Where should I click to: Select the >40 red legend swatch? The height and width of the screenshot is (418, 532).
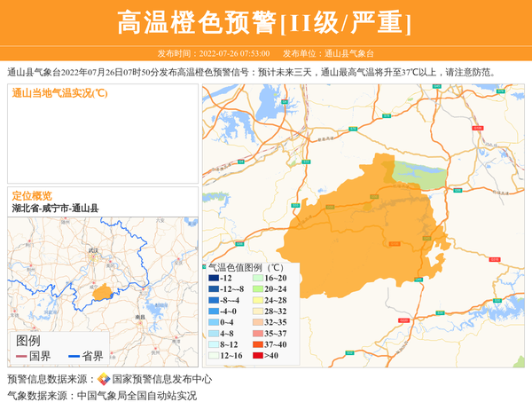[x=257, y=356]
